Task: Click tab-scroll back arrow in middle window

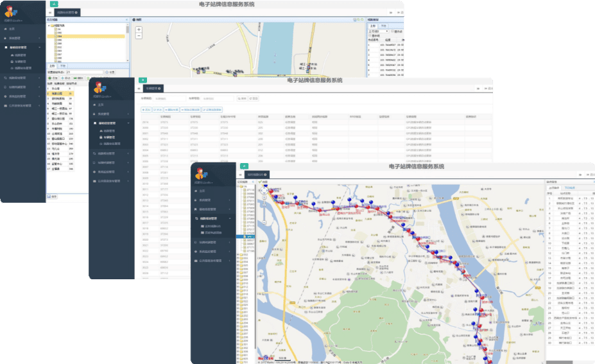Action: [x=139, y=89]
